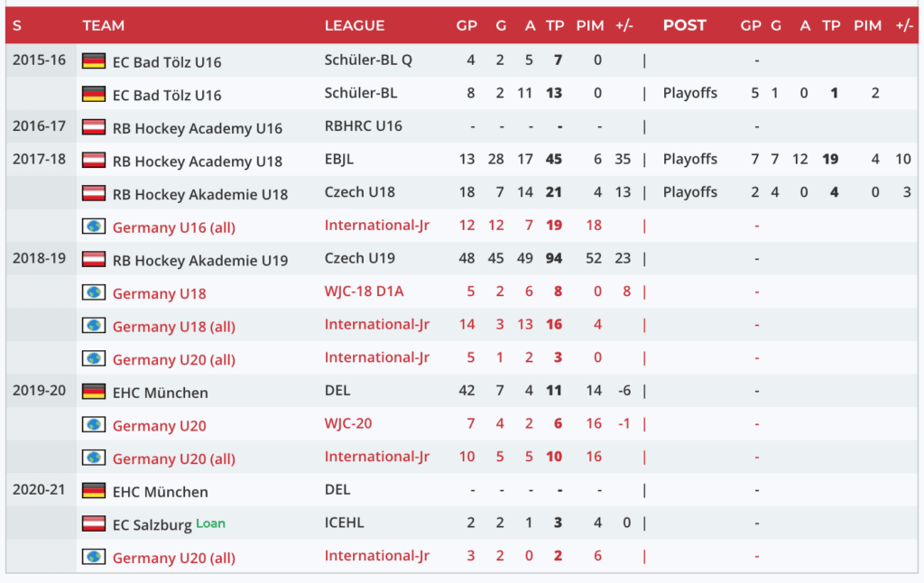Click the LEAGUE column header

click(x=355, y=25)
